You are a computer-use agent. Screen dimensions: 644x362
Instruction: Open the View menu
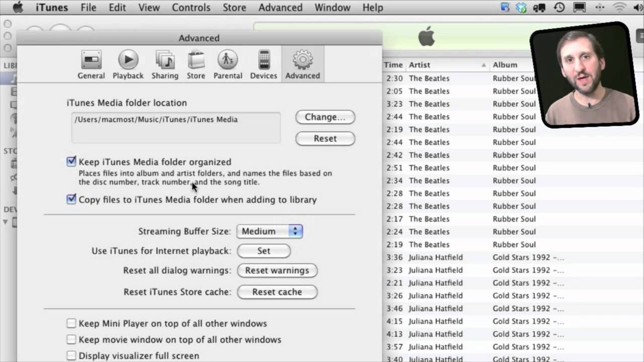(149, 8)
